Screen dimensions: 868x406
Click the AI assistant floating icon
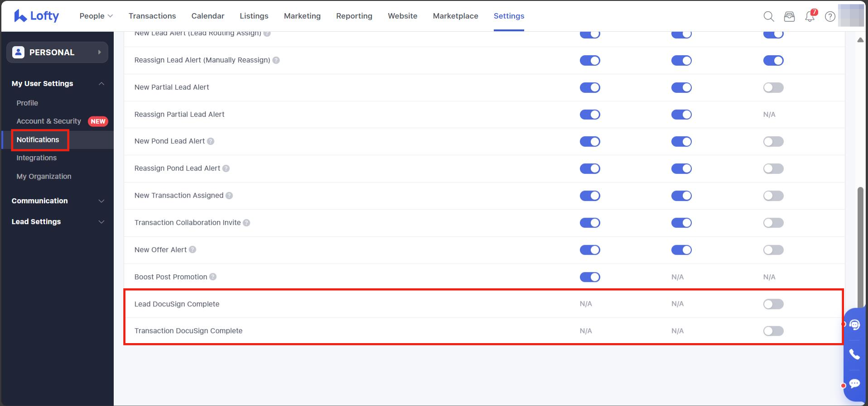pos(854,325)
